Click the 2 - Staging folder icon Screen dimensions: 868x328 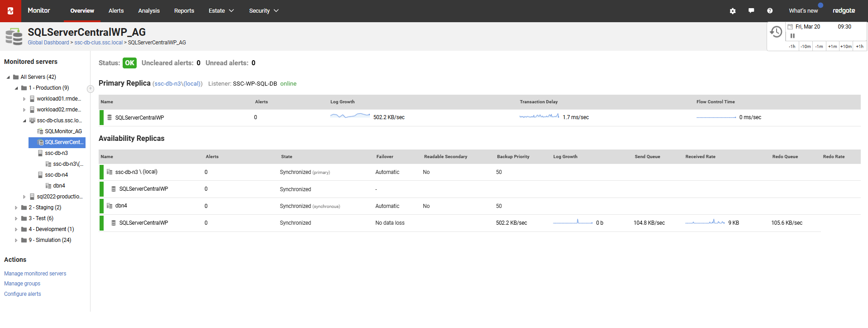click(x=24, y=207)
